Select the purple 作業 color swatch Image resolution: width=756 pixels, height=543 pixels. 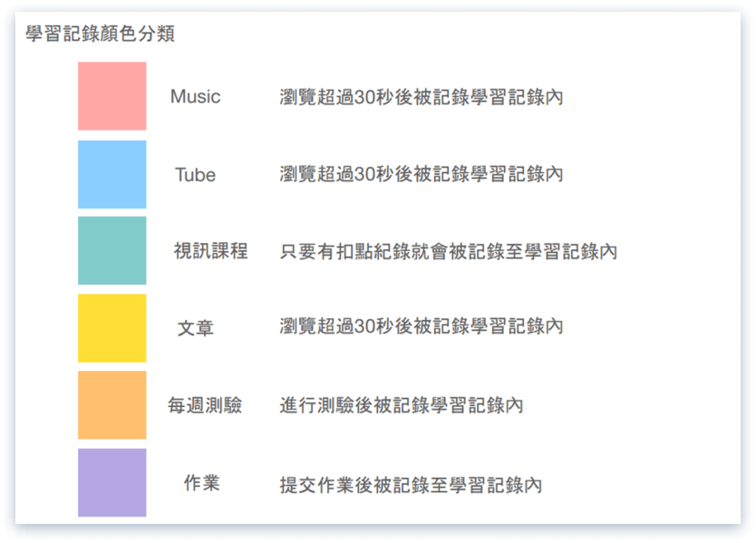coord(111,482)
